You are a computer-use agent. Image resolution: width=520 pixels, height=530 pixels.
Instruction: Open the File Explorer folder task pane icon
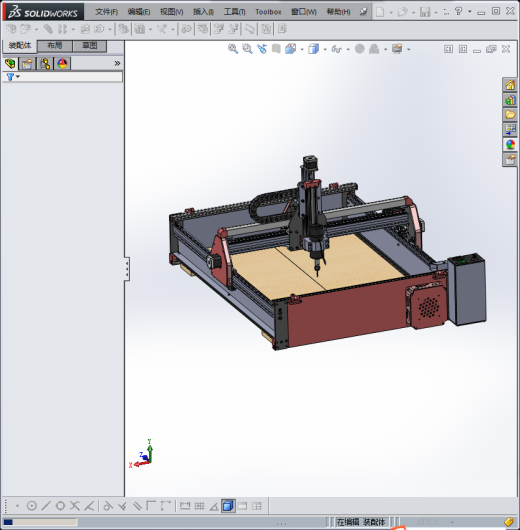pos(510,115)
